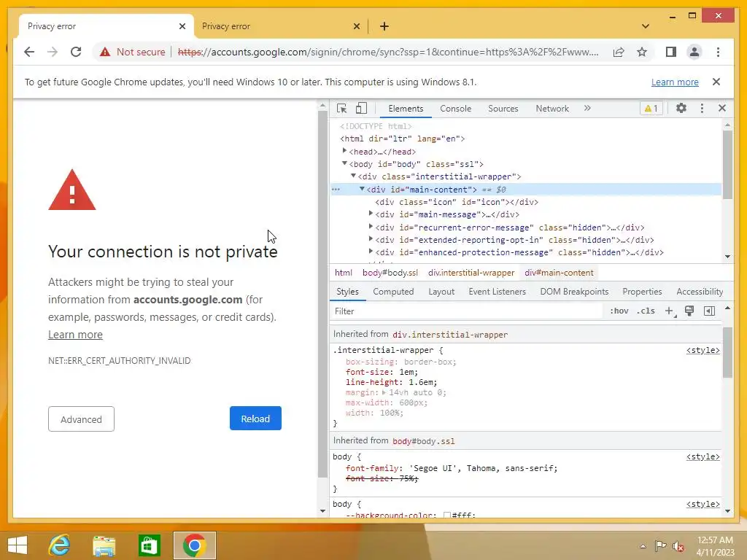The height and width of the screenshot is (560, 747).
Task: Show more DevTools tabs chevron
Action: click(x=587, y=108)
